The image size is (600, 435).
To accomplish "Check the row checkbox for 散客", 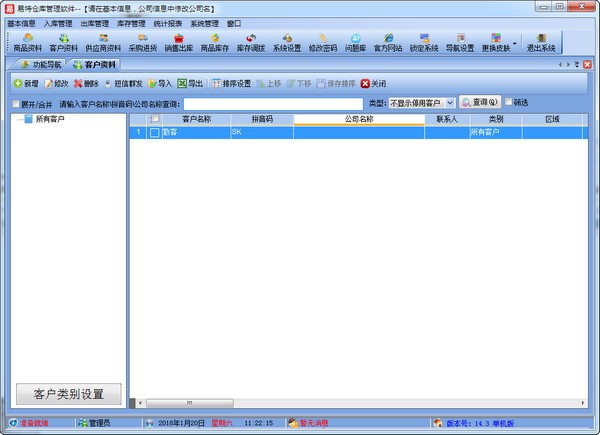I will [x=154, y=132].
